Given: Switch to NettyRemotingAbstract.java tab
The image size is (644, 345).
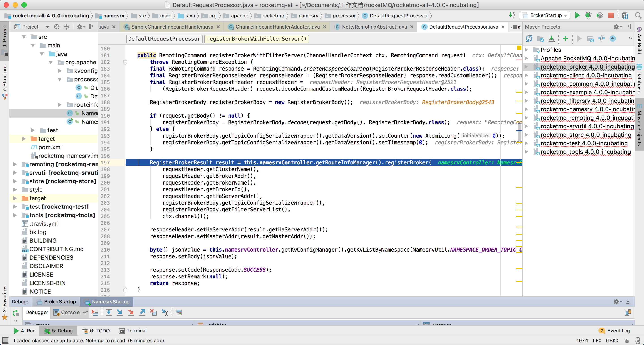Looking at the screenshot, I should (x=374, y=27).
